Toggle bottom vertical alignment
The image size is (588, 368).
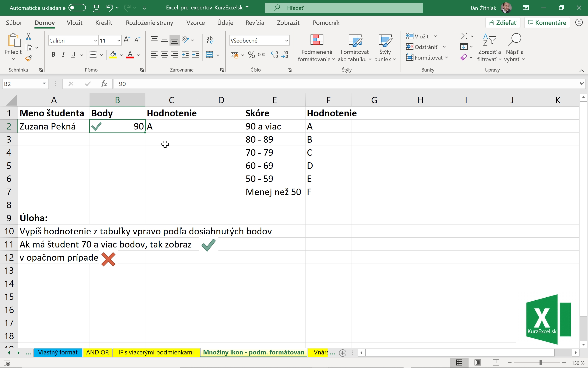pyautogui.click(x=175, y=40)
